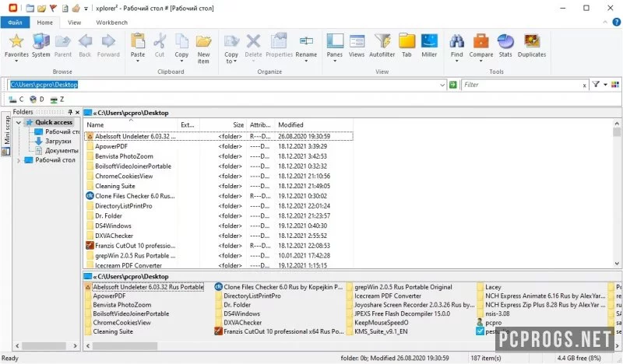623x364 pixels.
Task: Click the Folders panel scroll right arrow
Action: pos(75,346)
